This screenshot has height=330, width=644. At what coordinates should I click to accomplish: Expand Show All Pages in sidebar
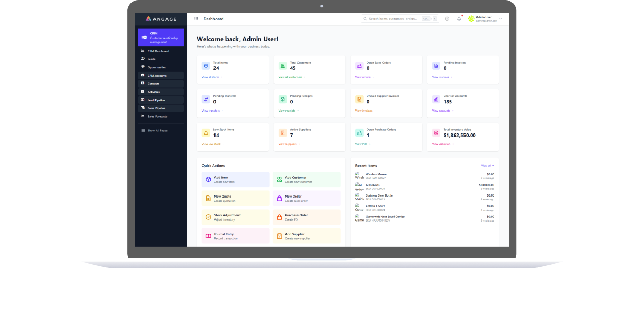157,130
